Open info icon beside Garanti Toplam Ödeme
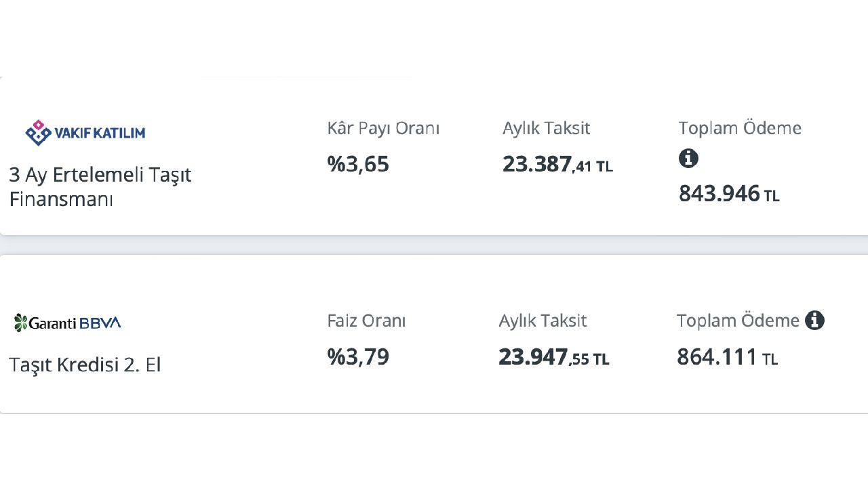This screenshot has height=488, width=868. click(814, 321)
